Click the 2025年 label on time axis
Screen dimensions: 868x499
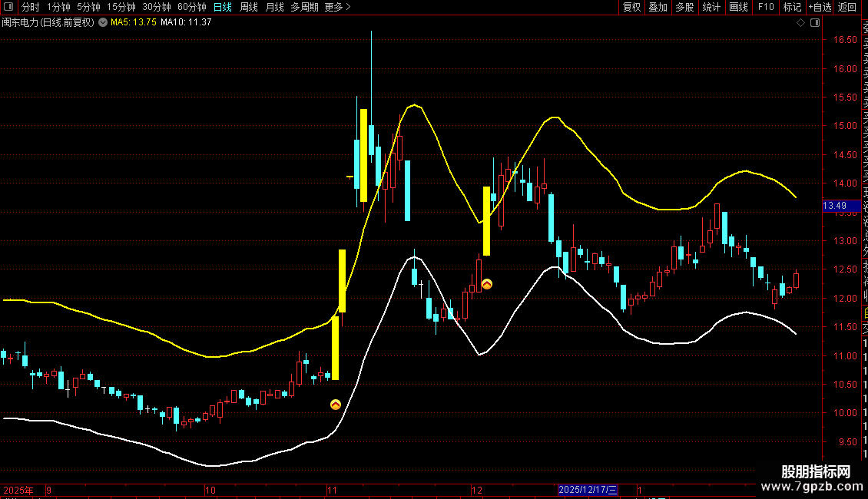click(18, 490)
